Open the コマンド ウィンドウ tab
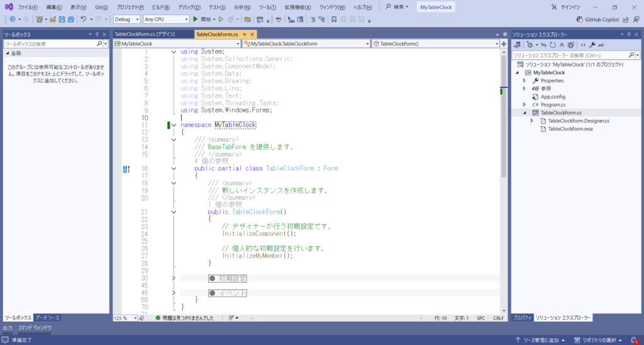 coord(35,328)
